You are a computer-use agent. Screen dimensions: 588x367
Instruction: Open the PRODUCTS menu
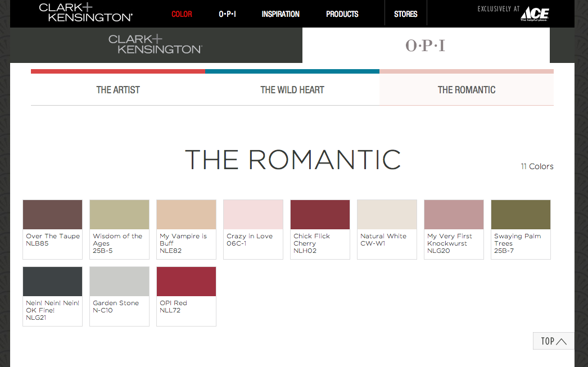[x=342, y=14]
